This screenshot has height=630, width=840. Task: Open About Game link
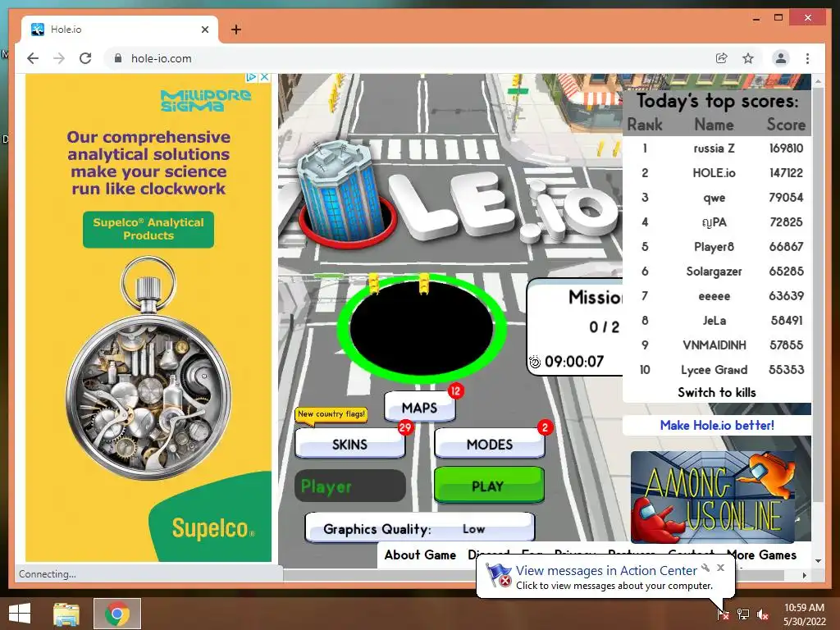tap(420, 555)
